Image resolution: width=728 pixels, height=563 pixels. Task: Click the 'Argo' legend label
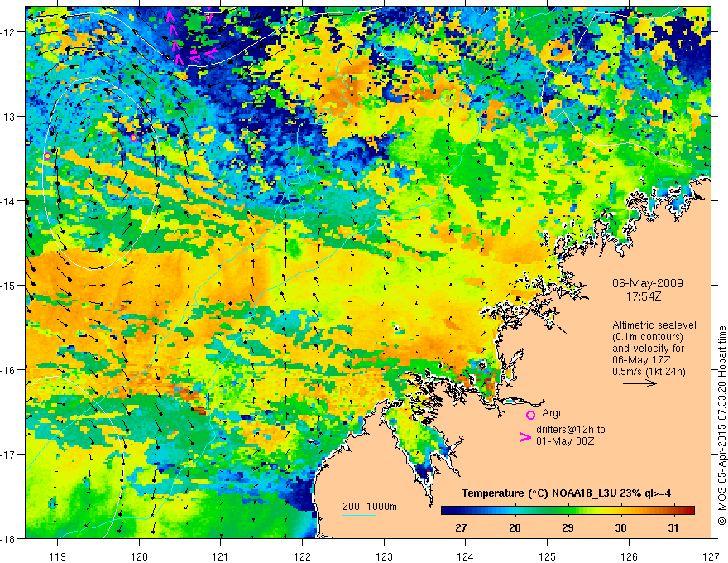tap(553, 413)
